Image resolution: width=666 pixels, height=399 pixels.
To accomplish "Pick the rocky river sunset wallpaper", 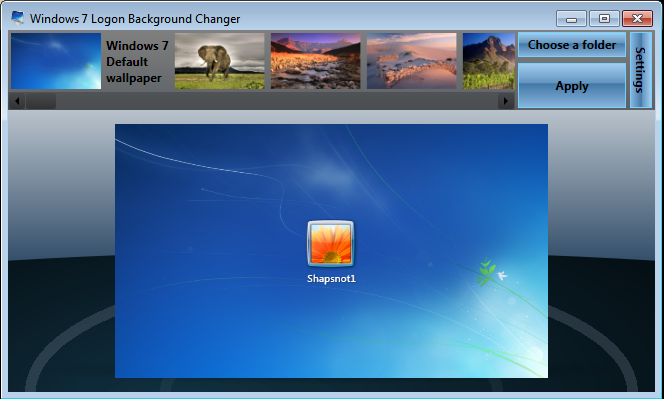I will [316, 61].
